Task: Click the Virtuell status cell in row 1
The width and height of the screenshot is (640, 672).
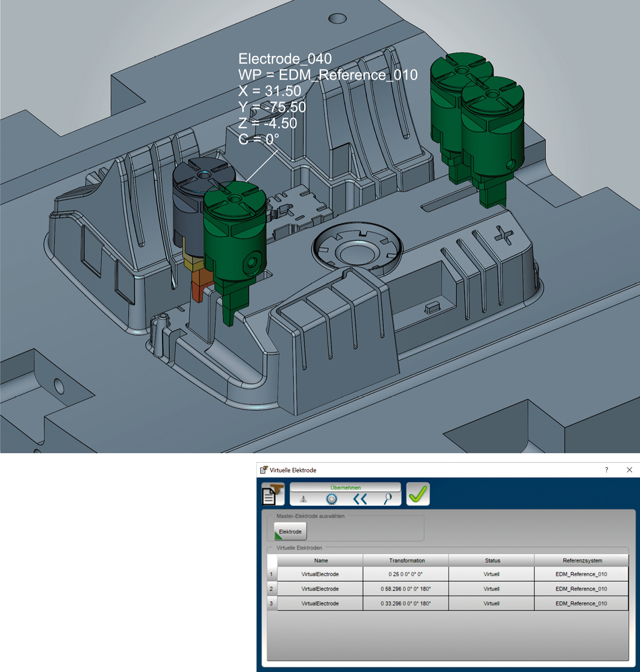Action: (x=491, y=574)
